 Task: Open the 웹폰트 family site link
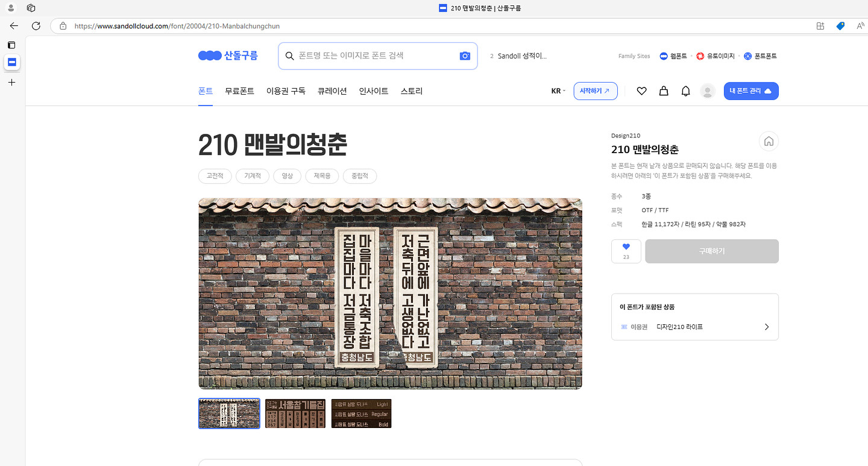point(673,56)
